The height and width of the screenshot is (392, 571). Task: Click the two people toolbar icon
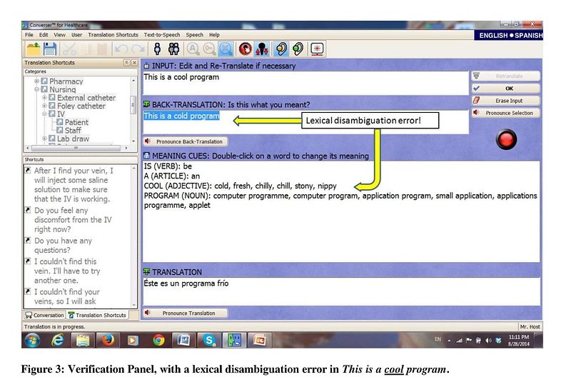pos(173,49)
